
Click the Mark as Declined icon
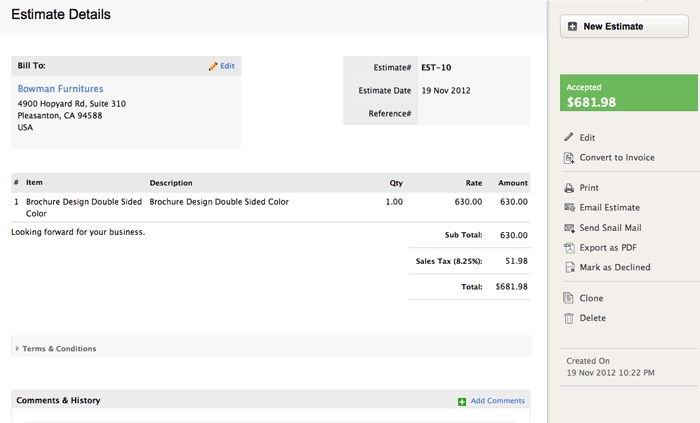click(x=568, y=268)
